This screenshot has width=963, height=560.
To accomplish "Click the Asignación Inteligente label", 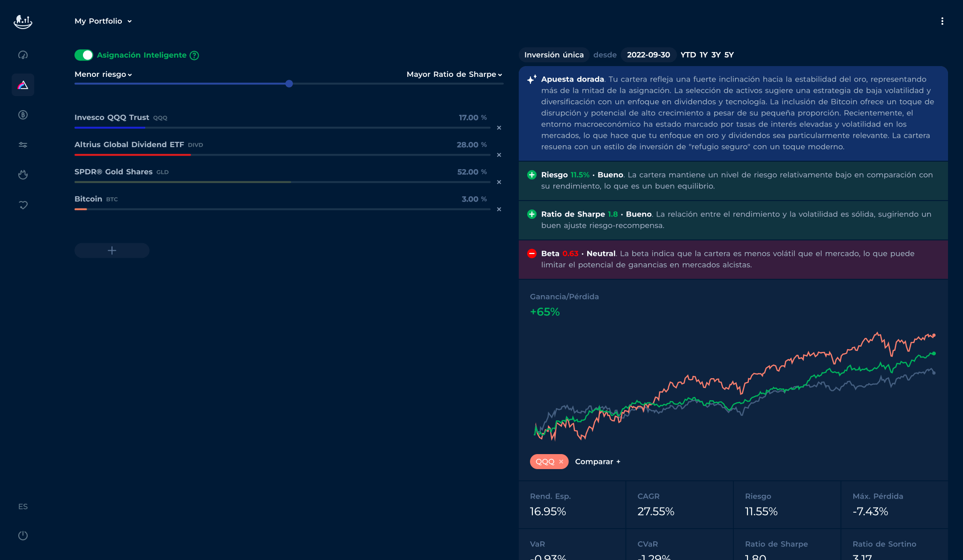I will pyautogui.click(x=142, y=55).
